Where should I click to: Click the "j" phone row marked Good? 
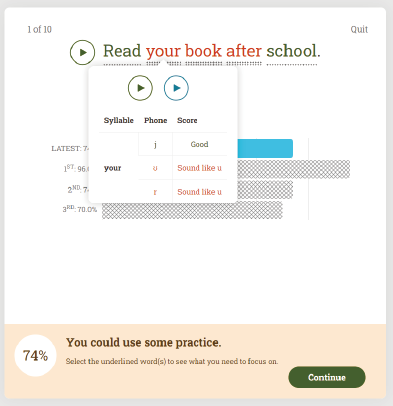[183, 144]
